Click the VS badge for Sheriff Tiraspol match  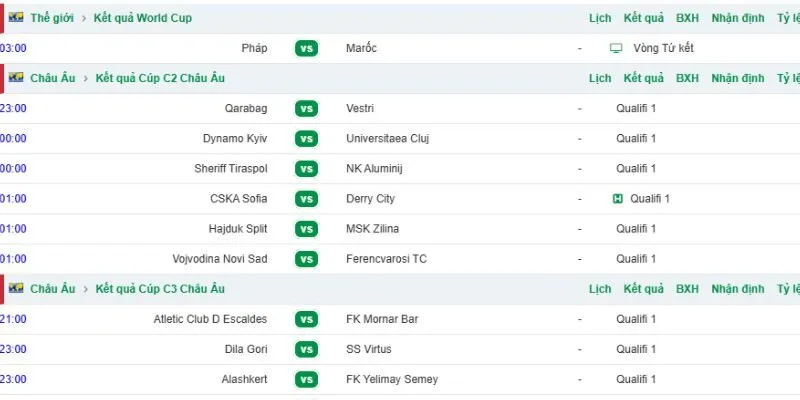[x=306, y=169]
